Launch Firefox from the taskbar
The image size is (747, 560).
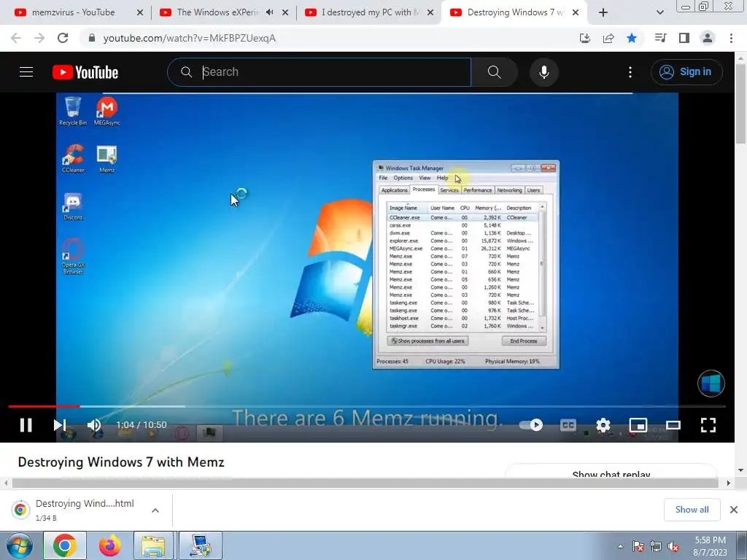coord(110,545)
